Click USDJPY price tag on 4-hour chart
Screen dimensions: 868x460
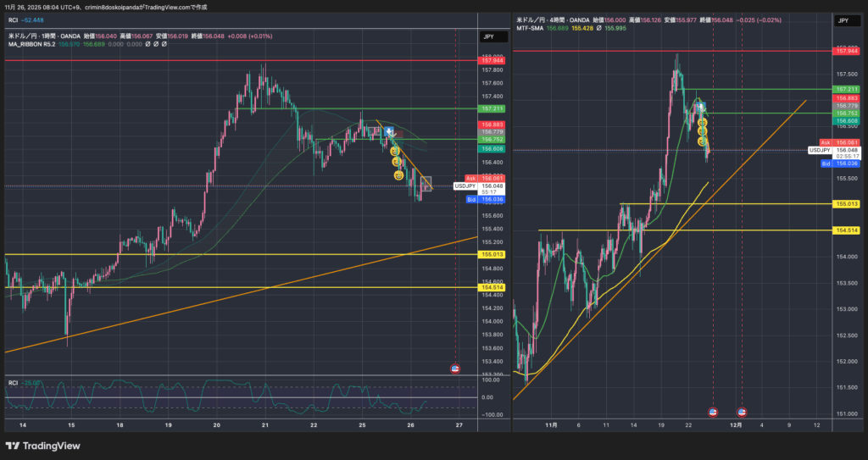(820, 149)
